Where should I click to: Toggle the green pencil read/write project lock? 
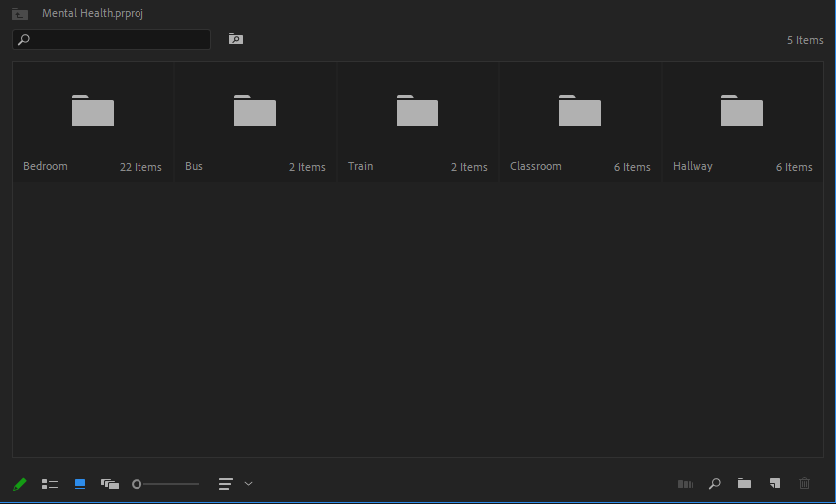click(x=19, y=484)
